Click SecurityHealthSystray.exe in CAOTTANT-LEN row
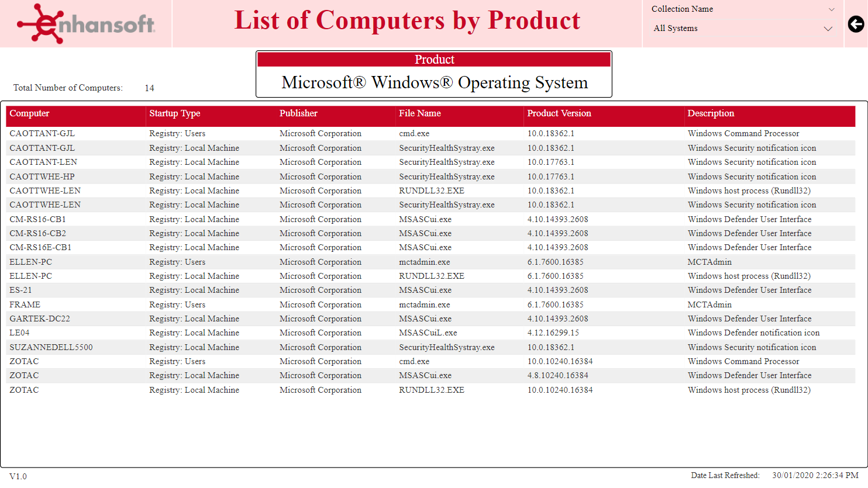Viewport: 868px width, 488px height. (x=447, y=162)
